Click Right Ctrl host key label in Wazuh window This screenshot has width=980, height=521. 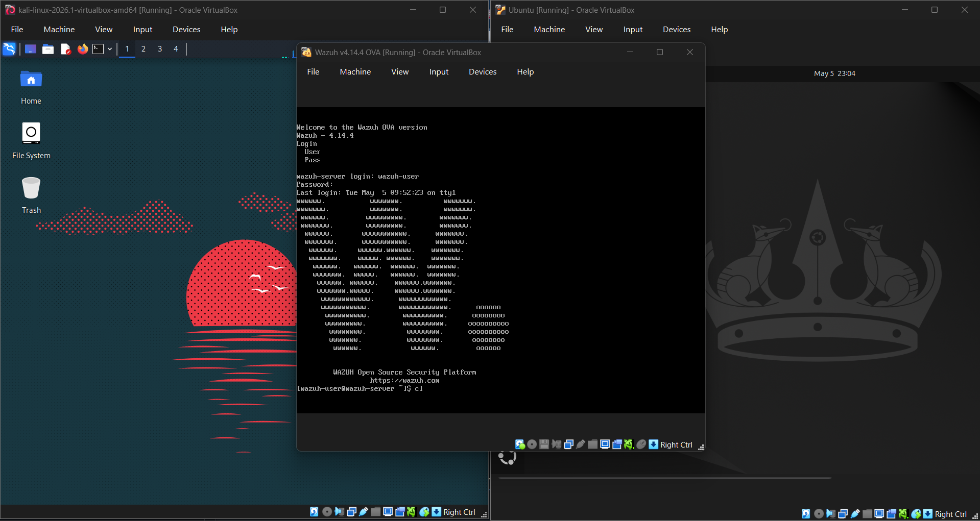tap(676, 445)
